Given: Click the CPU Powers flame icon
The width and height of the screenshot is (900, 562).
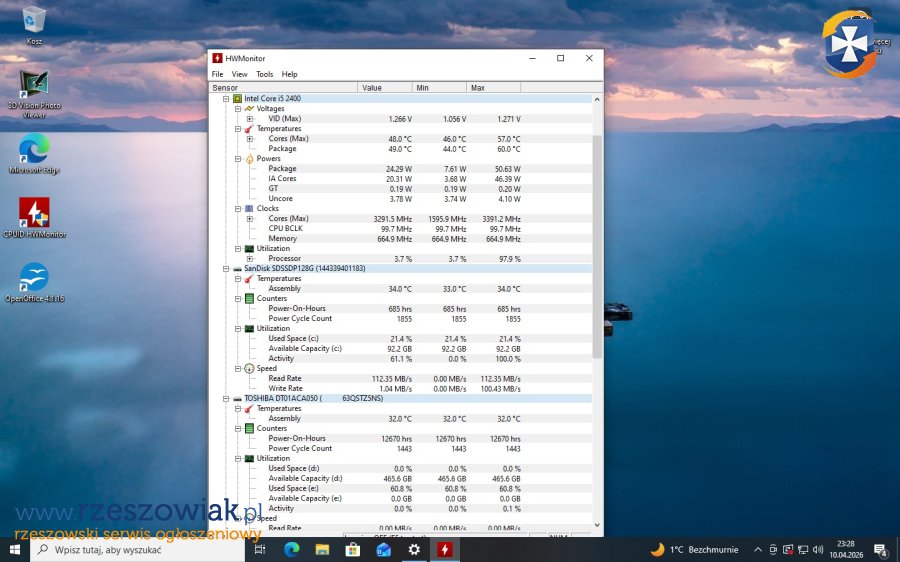Looking at the screenshot, I should pos(249,159).
